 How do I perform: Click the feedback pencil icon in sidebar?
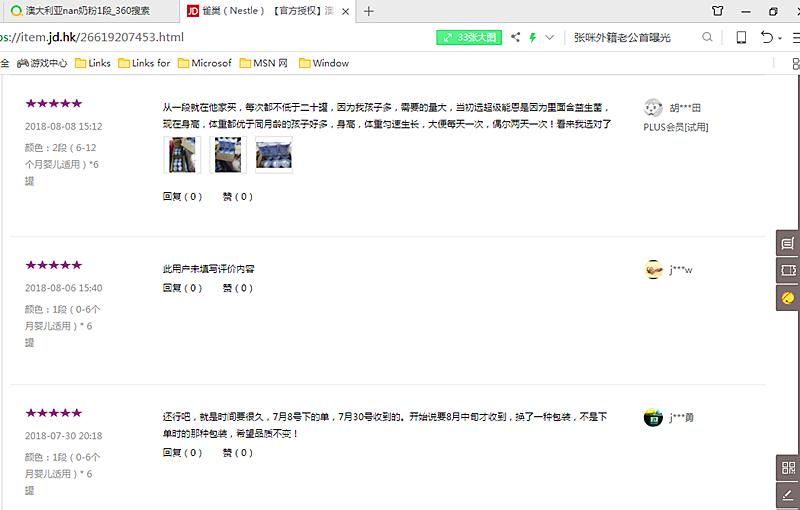pyautogui.click(x=787, y=495)
